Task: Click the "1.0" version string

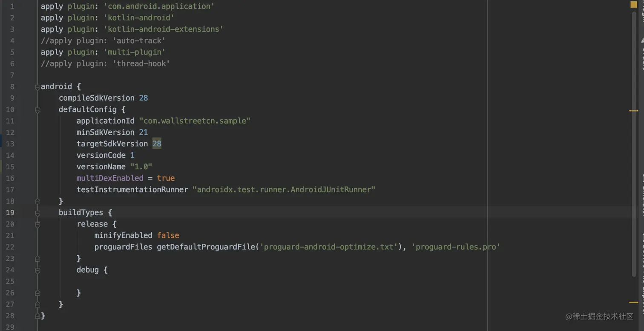Action: coord(141,167)
